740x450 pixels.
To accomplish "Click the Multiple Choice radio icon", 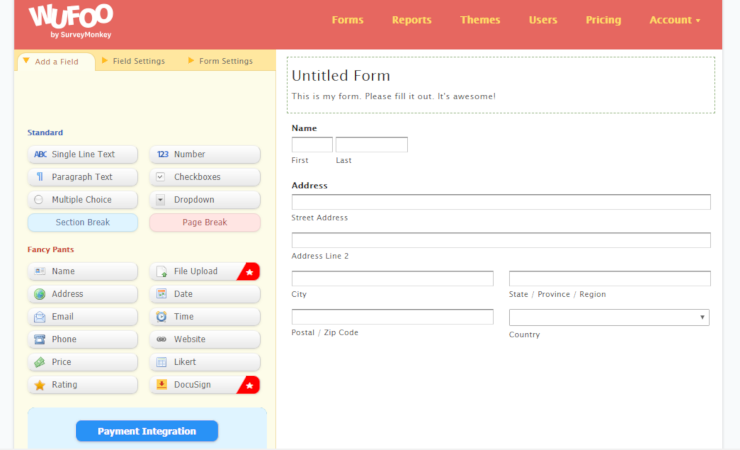I will coord(39,200).
